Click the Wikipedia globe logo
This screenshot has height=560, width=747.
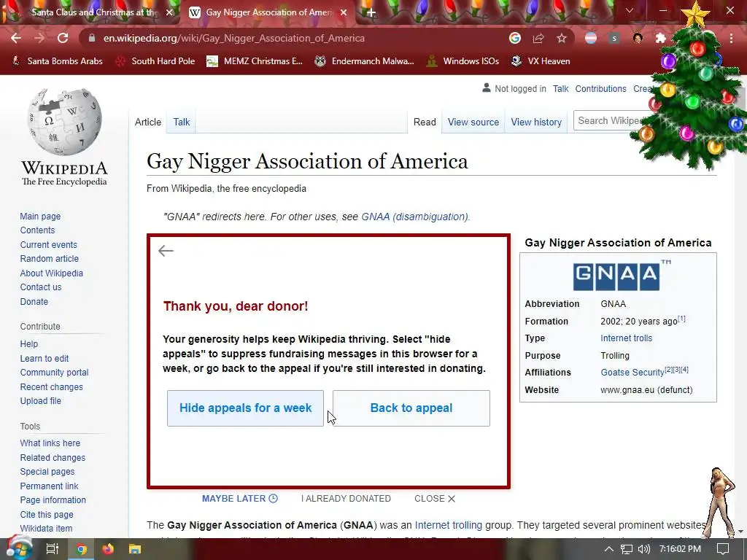[x=64, y=122]
